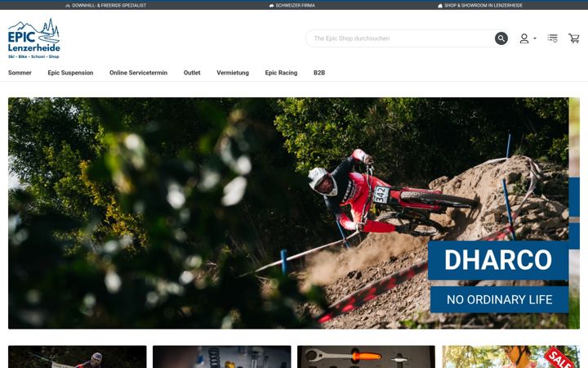Screen dimensions: 588x368
Task: Open the SALE category tile
Action: (x=510, y=357)
